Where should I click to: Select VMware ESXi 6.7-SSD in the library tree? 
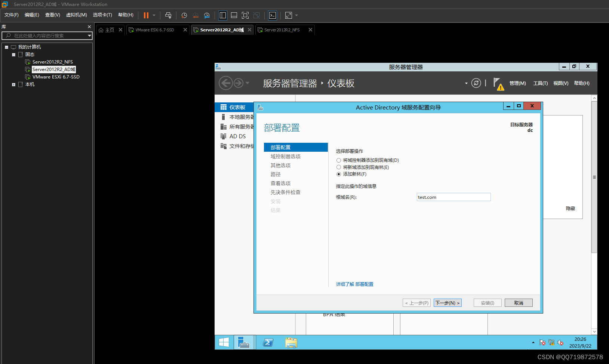coord(56,77)
